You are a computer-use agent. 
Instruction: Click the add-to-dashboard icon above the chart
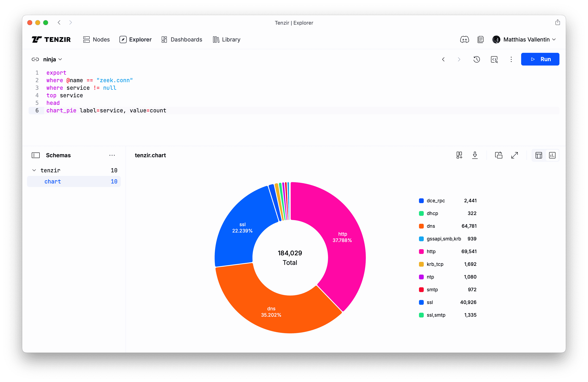click(x=459, y=155)
